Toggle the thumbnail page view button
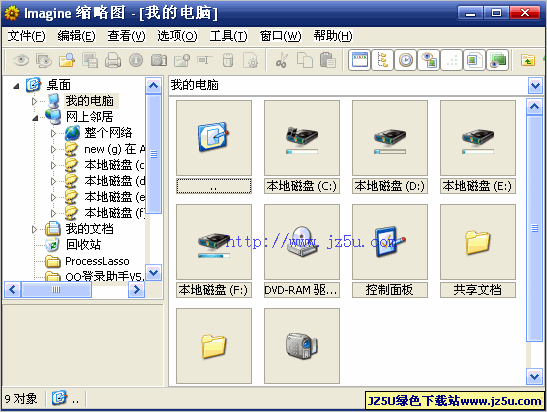This screenshot has width=547, height=412. pos(474,60)
